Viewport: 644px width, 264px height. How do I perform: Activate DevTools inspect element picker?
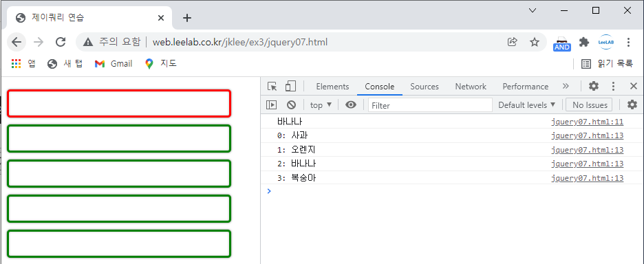[272, 86]
